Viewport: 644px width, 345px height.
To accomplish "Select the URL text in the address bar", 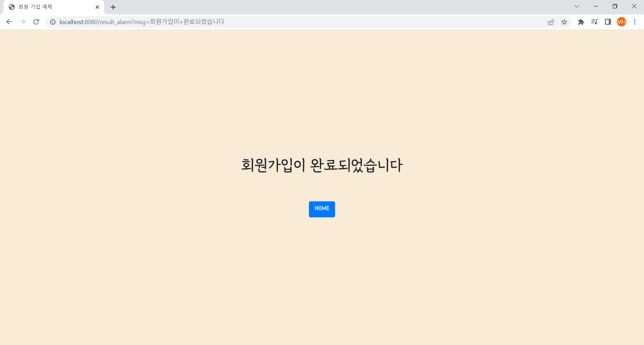I will pos(141,22).
